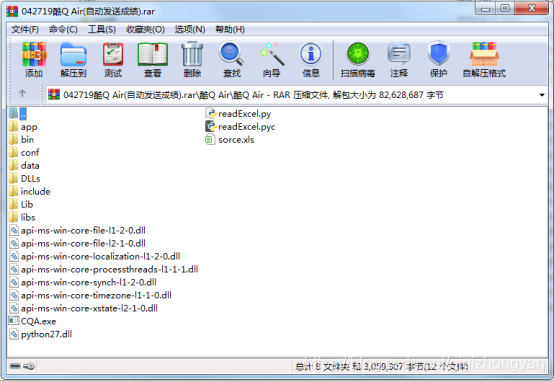Click the Comment (注释) icon
Image resolution: width=554 pixels, height=382 pixels.
tap(399, 54)
